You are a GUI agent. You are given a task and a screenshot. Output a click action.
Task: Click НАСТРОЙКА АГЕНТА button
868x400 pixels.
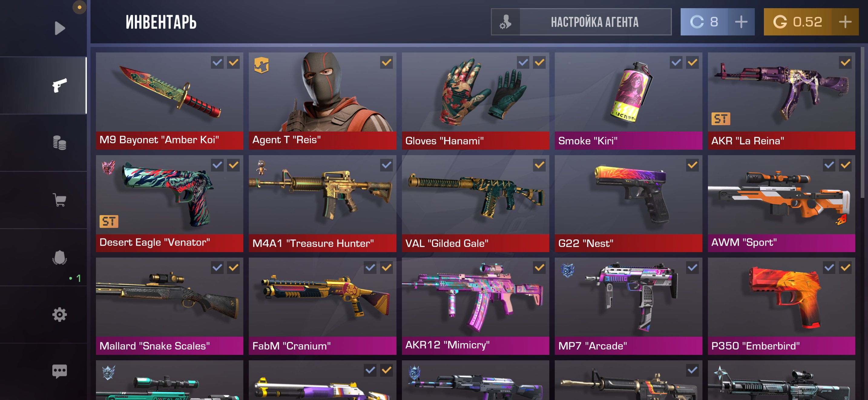595,22
